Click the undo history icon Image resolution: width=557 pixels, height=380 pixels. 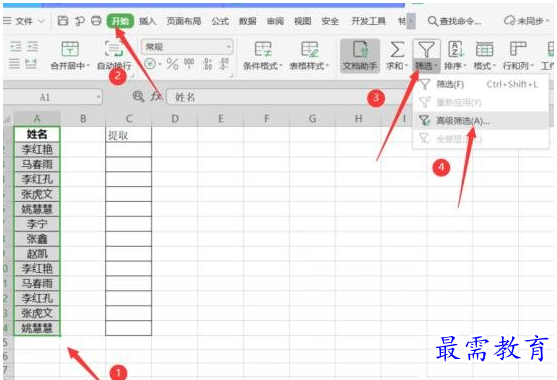point(80,21)
